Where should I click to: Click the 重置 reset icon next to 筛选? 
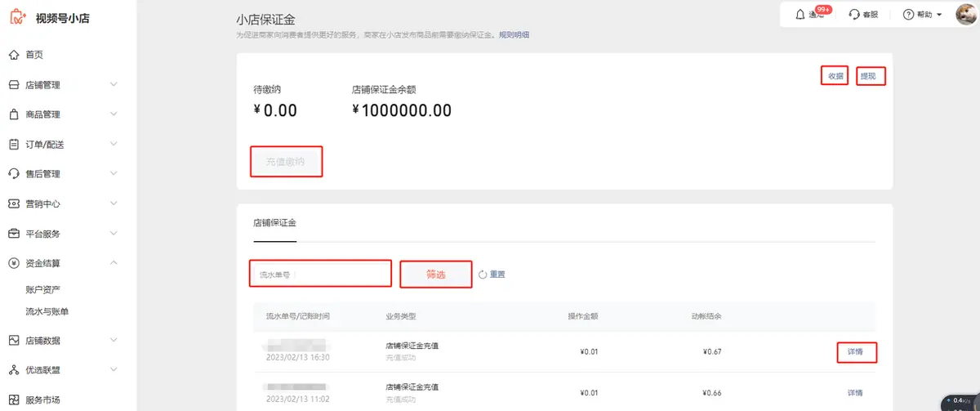coord(483,275)
